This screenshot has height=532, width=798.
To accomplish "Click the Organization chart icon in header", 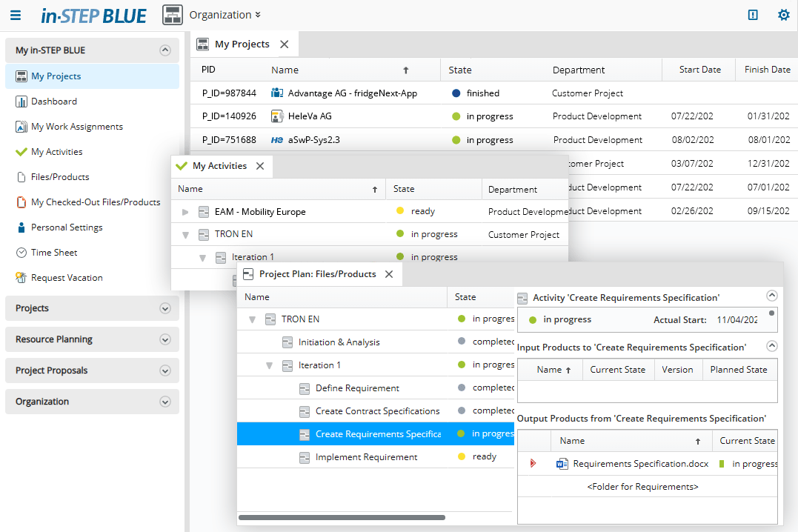I will (x=173, y=15).
